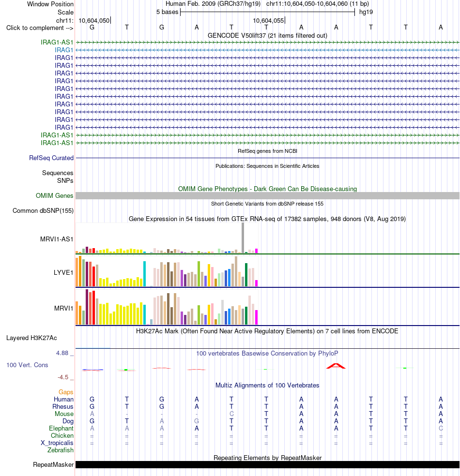The image size is (460, 476).
Task: Click the '5 bases' scale bar label
Action: 167,12
